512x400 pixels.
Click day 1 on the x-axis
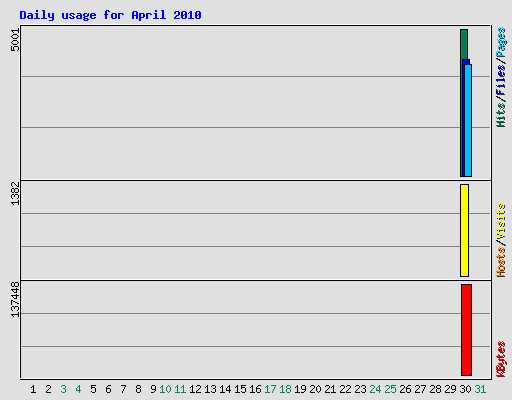[33, 389]
